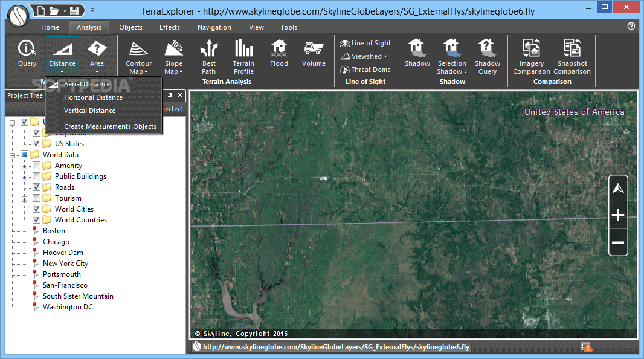The image size is (644, 359).
Task: Customize quick access toolbar arrow
Action: pos(92,10)
